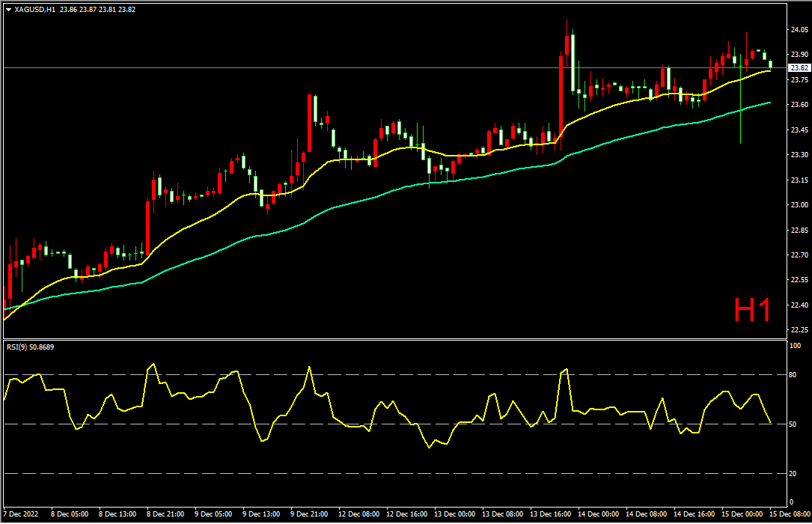Click the 13 Dec 16:00 time label
This screenshot has width=812, height=524.
[551, 514]
